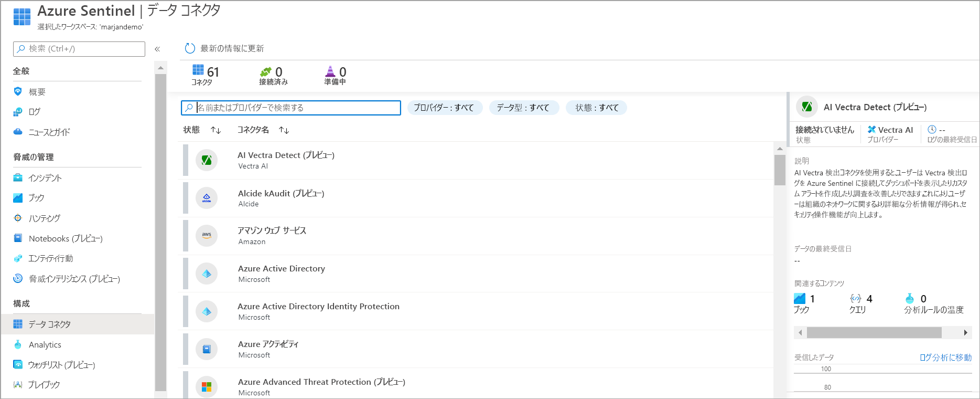Image resolution: width=980 pixels, height=399 pixels.
Task: Focus the 検索 (Ctrl+/) sidebar search box
Action: pyautogui.click(x=79, y=49)
